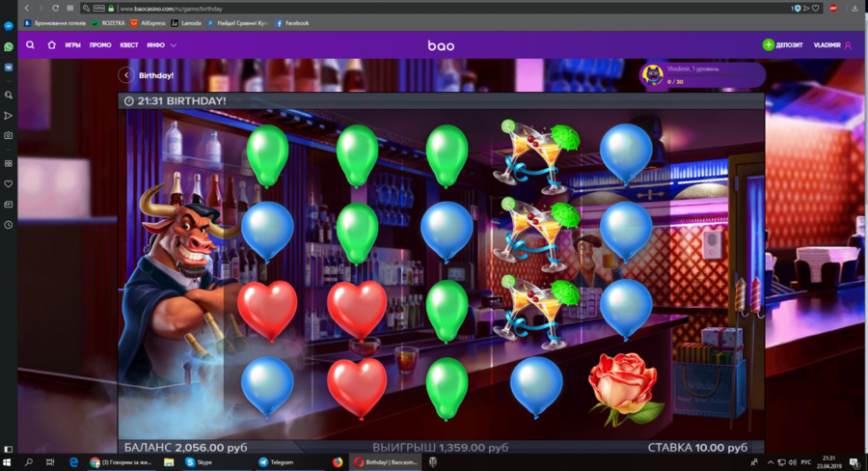Open File Explorer from the taskbar
The image size is (868, 471).
[169, 462]
